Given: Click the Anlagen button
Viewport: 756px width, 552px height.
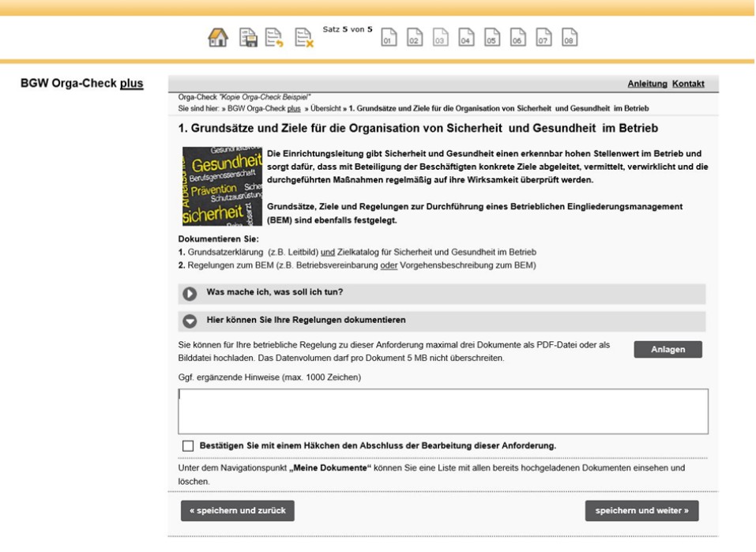Looking at the screenshot, I should click(668, 350).
